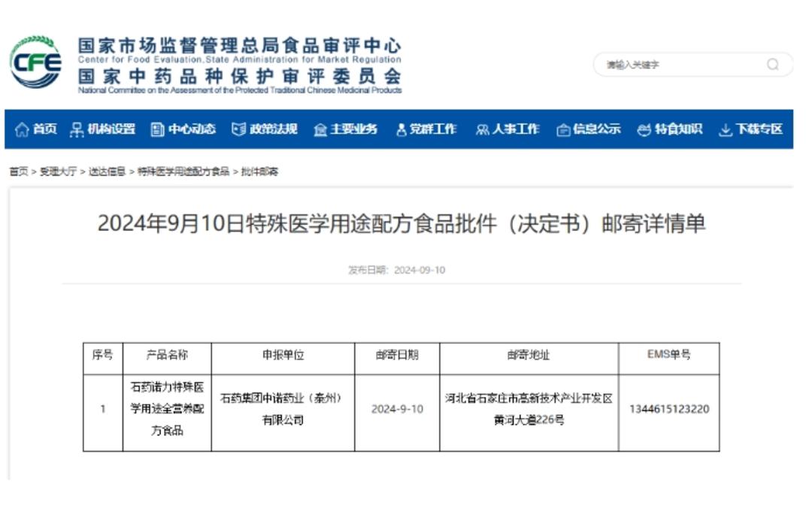Click the site title 国家市场监督管理总局食品审评中心
Viewport: 812px width, 509px height.
240,46
